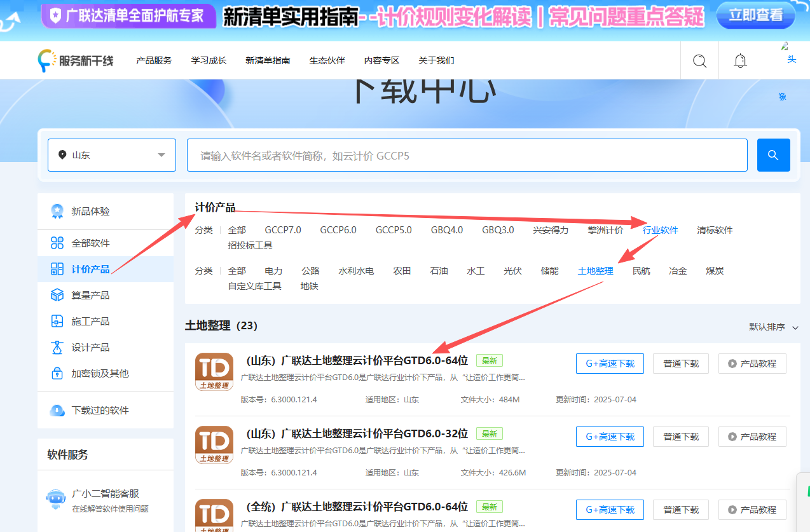Click the 加密锁及其他 lock icon
Viewport: 810px width, 532px height.
(x=58, y=373)
